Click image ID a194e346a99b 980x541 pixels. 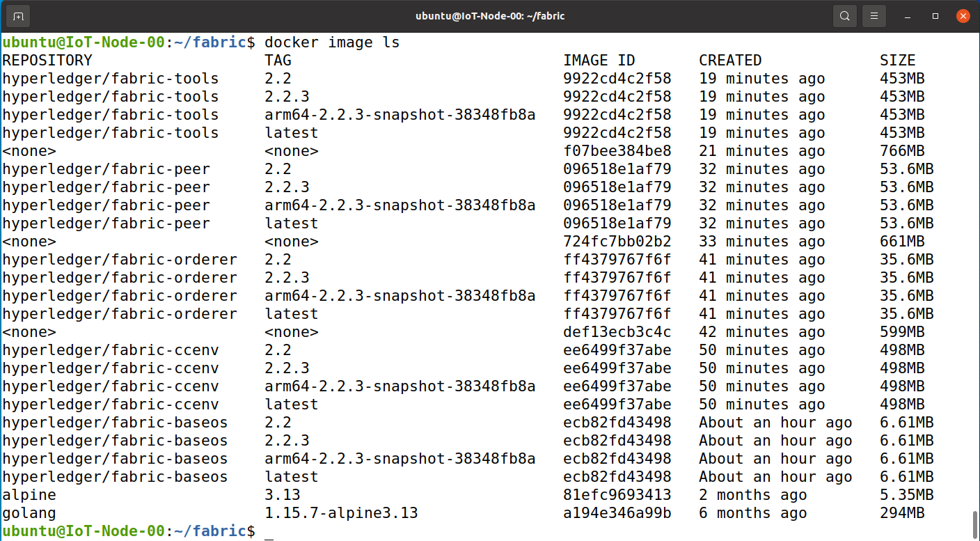point(617,513)
